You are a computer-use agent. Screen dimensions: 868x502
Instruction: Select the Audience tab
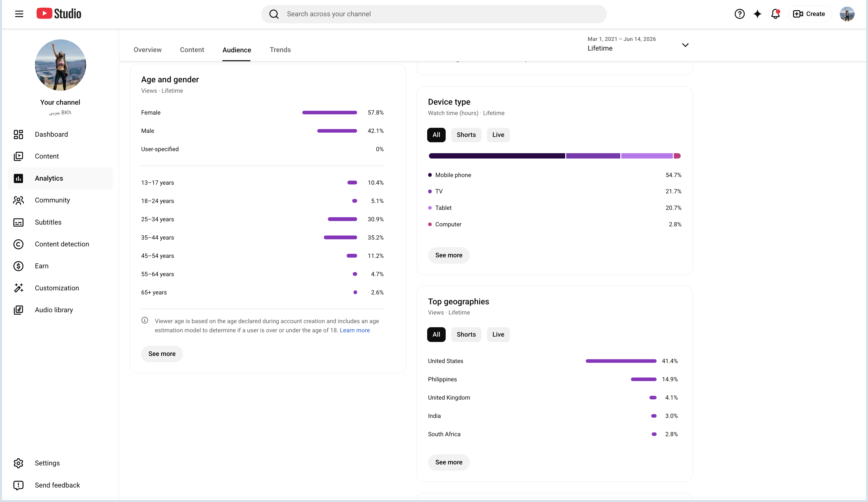pyautogui.click(x=237, y=50)
